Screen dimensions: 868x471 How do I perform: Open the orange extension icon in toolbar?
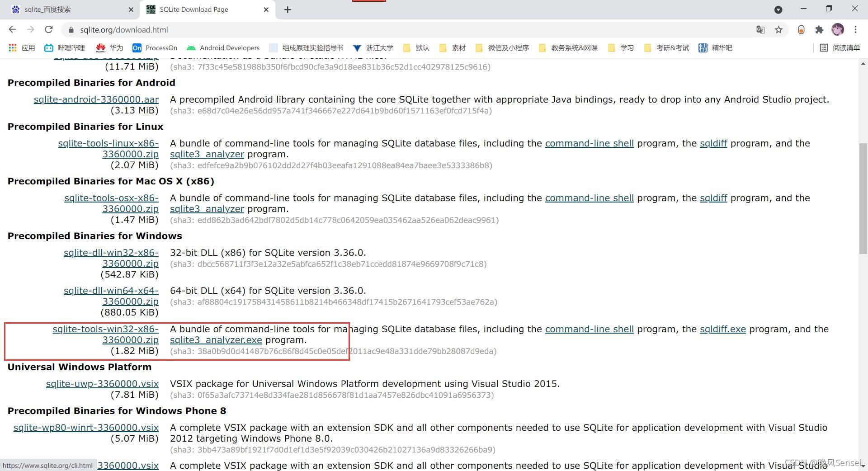801,30
